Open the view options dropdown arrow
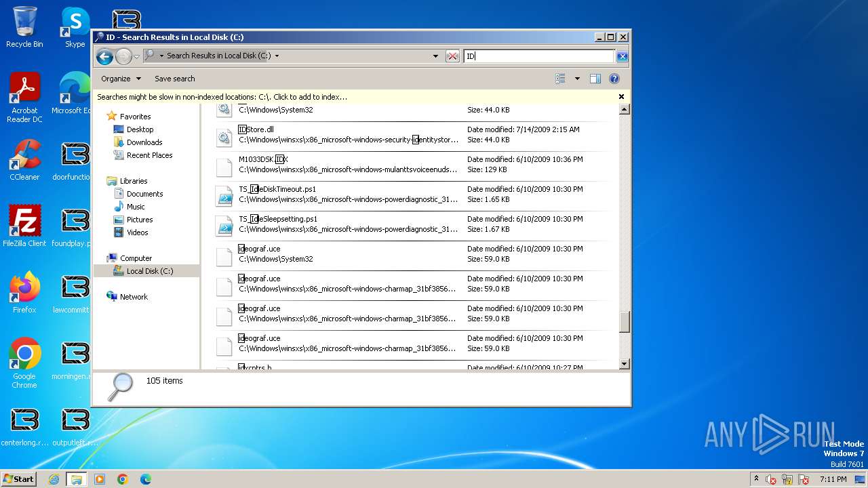868x488 pixels. 577,79
